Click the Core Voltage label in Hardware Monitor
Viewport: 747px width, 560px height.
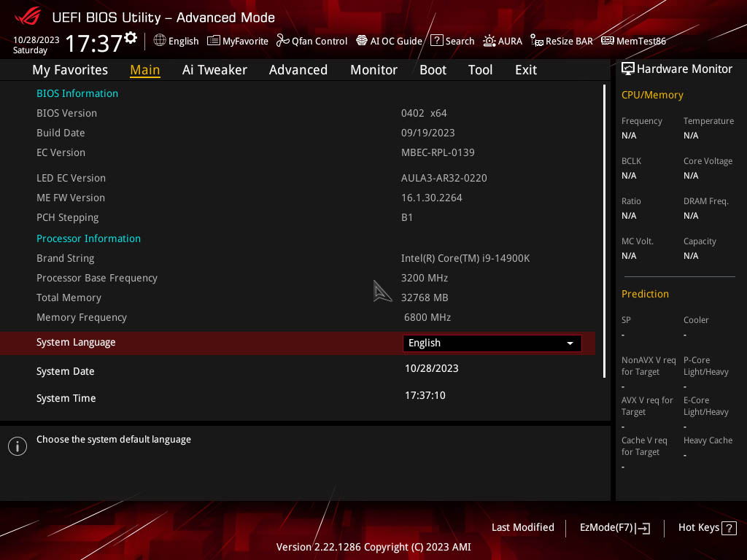pos(708,161)
